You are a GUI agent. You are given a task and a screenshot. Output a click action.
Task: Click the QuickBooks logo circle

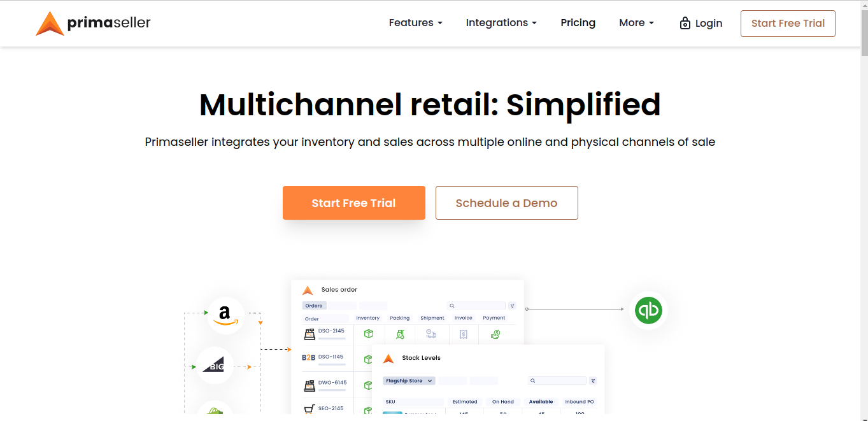[648, 310]
